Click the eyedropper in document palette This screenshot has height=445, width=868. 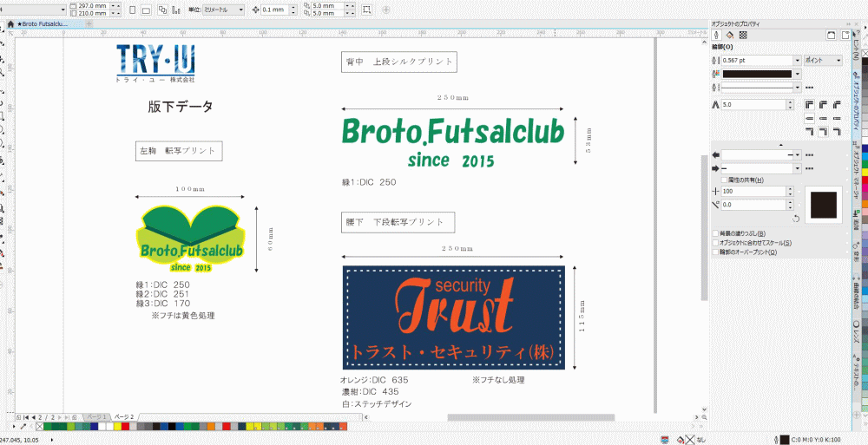23,427
